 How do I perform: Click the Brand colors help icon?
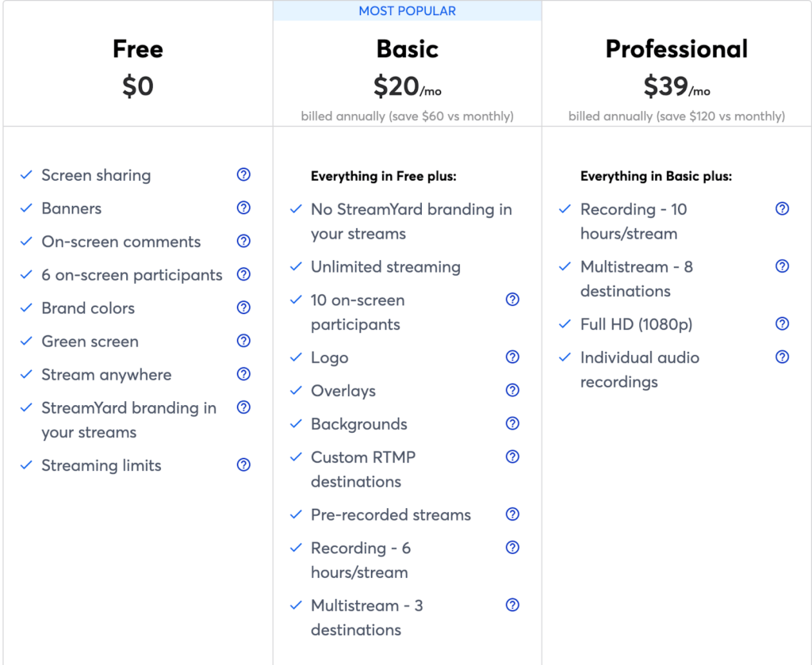243,308
